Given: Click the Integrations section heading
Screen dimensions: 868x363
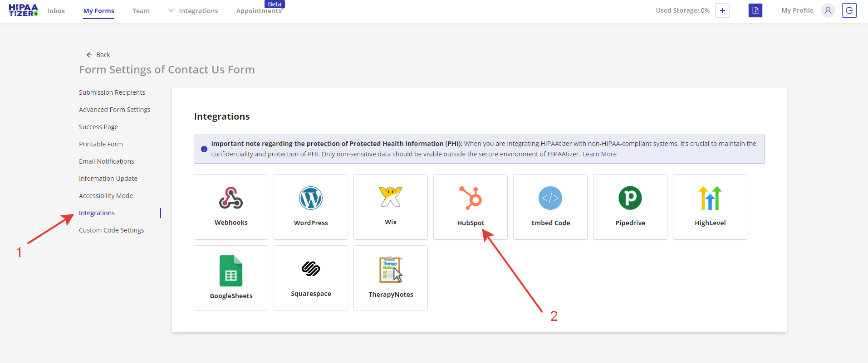Looking at the screenshot, I should coord(222,116).
